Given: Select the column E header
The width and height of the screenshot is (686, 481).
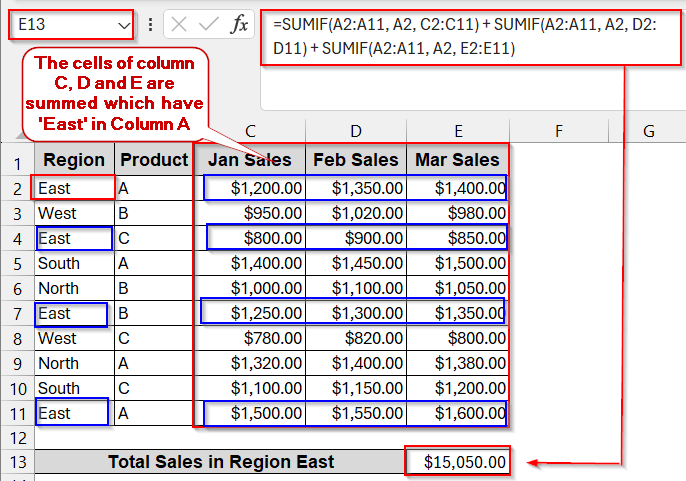Looking at the screenshot, I should pos(456,131).
